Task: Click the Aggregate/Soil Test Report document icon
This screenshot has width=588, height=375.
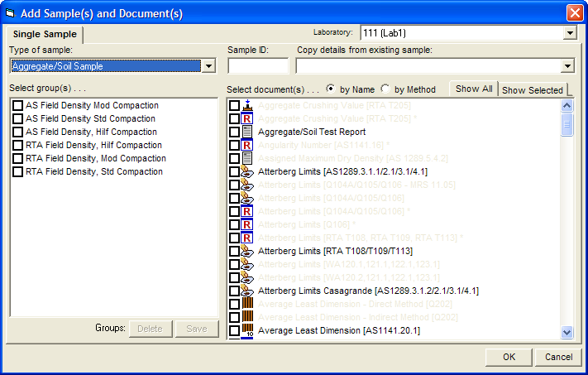Action: point(246,132)
